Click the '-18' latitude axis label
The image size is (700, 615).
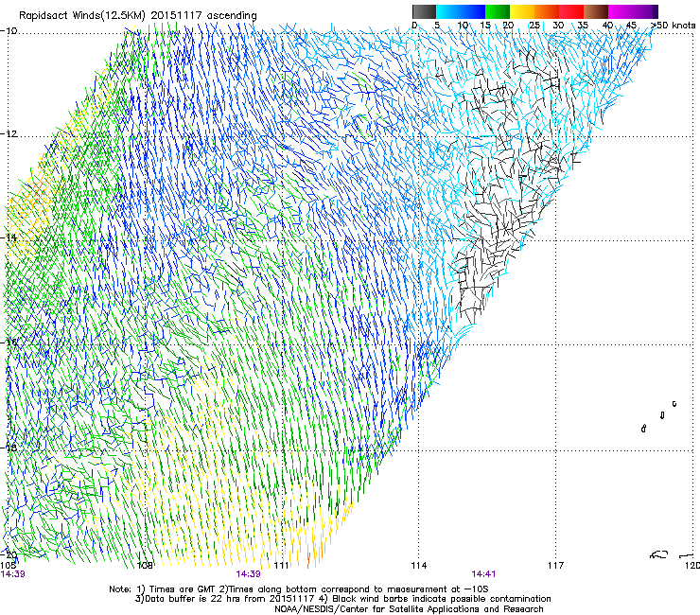point(9,448)
